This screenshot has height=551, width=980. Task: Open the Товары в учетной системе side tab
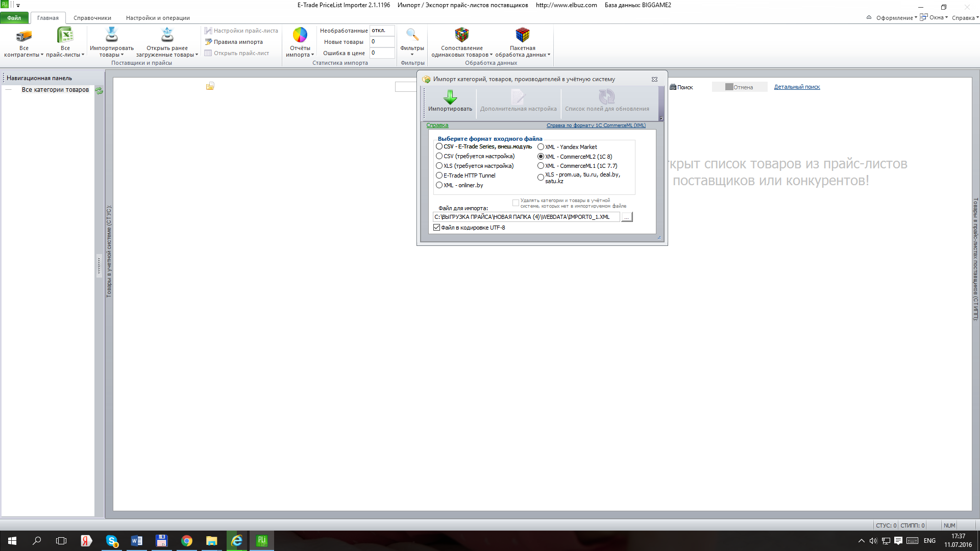pyautogui.click(x=109, y=251)
